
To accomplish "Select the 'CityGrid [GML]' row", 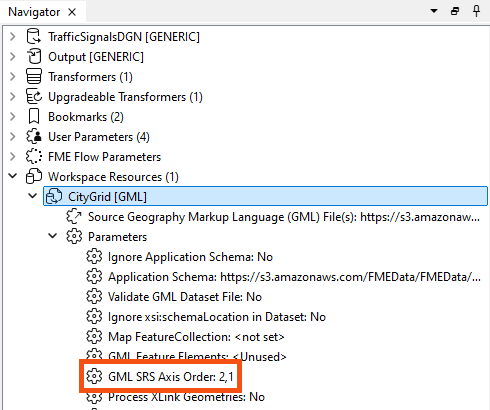I will [265, 196].
